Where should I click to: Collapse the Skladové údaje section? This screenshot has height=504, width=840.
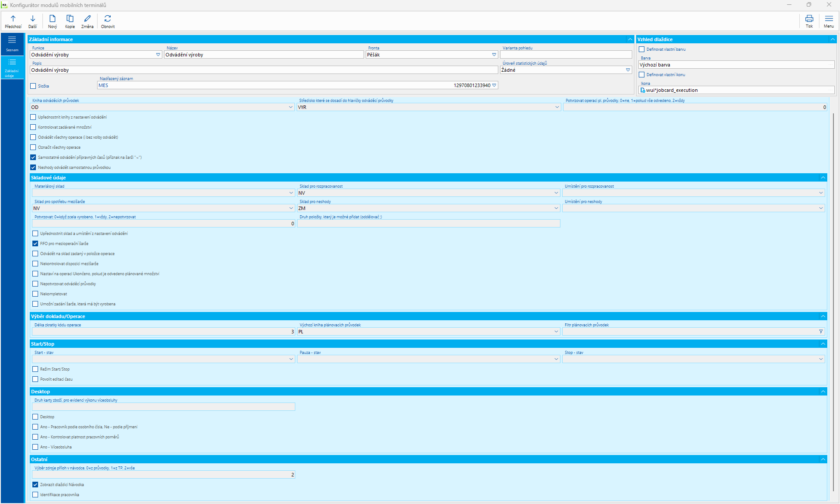tap(823, 178)
